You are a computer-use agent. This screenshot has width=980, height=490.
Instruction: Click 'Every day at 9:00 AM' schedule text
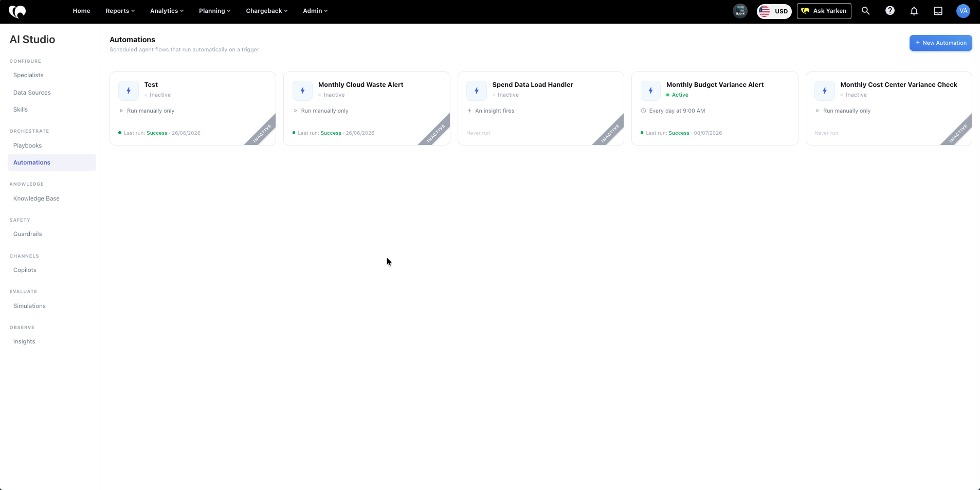(677, 111)
